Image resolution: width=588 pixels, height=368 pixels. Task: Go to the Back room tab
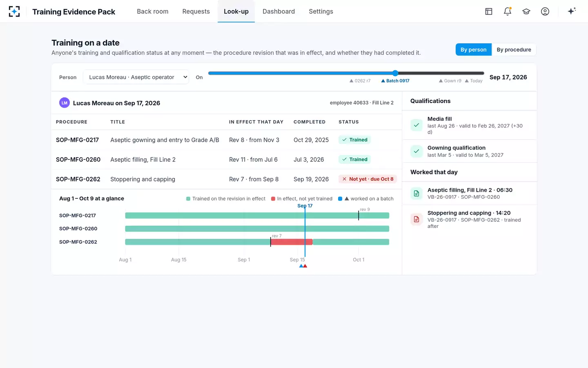click(x=153, y=11)
